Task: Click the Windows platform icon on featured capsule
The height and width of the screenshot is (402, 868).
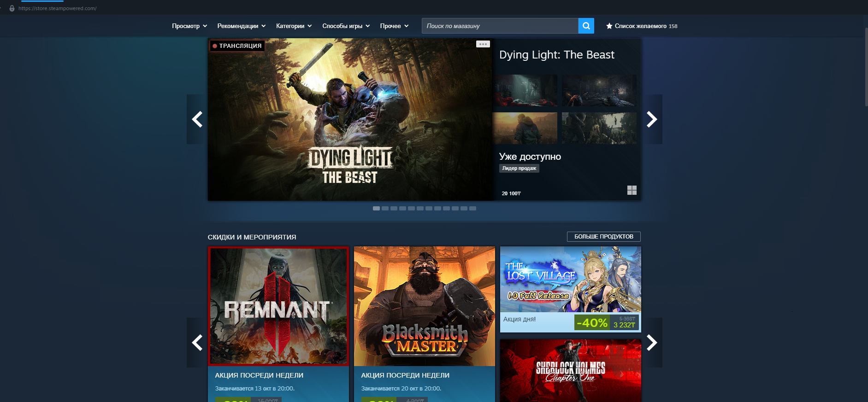Action: point(632,190)
